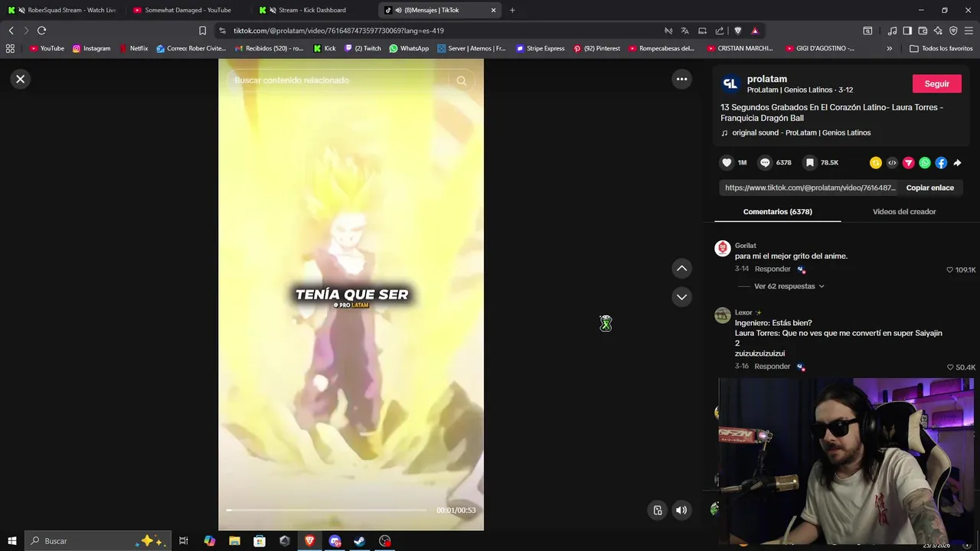Open the Windows Start menu
The width and height of the screenshot is (980, 551).
pos(11,541)
